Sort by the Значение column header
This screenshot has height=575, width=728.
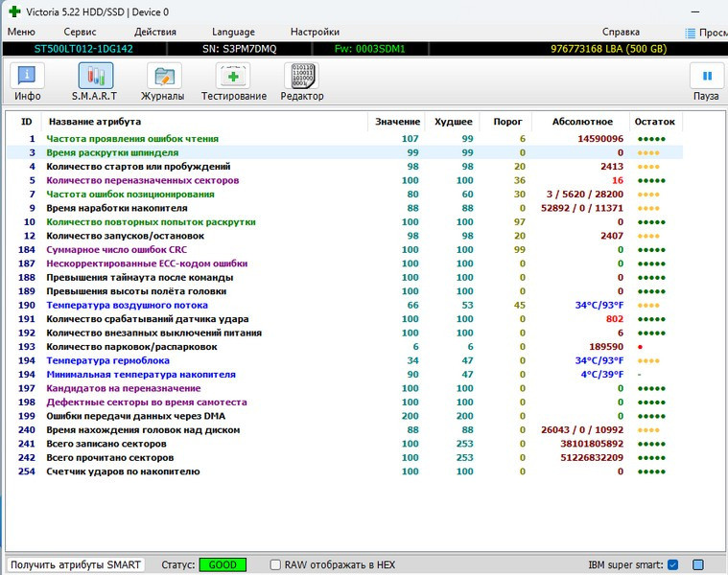click(397, 122)
